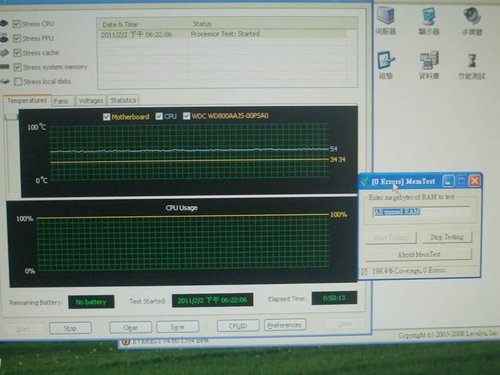Click the Stop button for the stability test
This screenshot has width=500, height=375.
70,328
